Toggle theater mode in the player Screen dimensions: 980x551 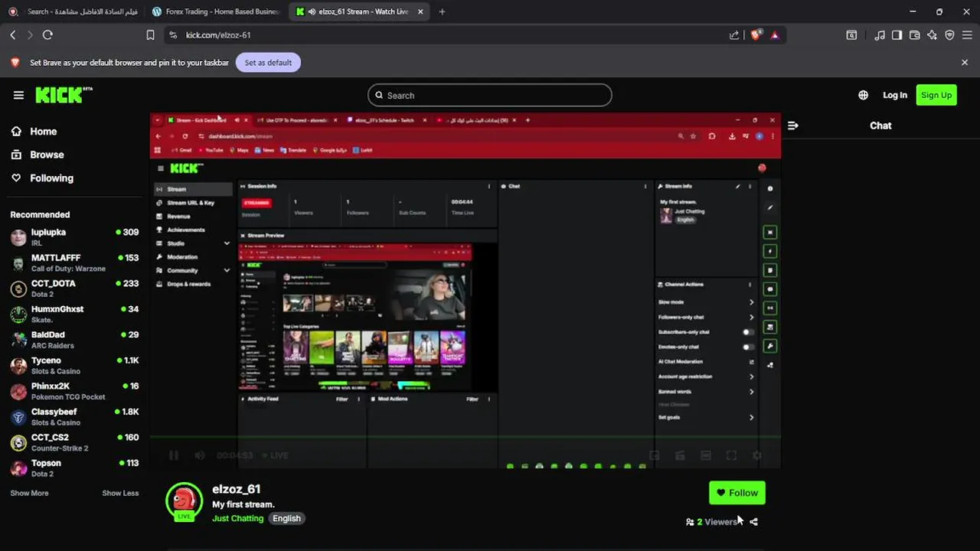point(706,455)
